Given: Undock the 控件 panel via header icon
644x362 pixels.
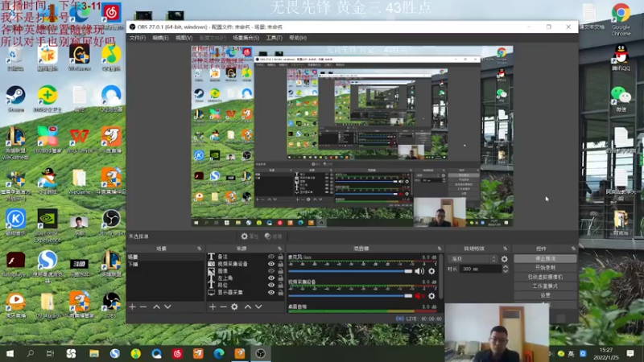Looking at the screenshot, I should 573,249.
